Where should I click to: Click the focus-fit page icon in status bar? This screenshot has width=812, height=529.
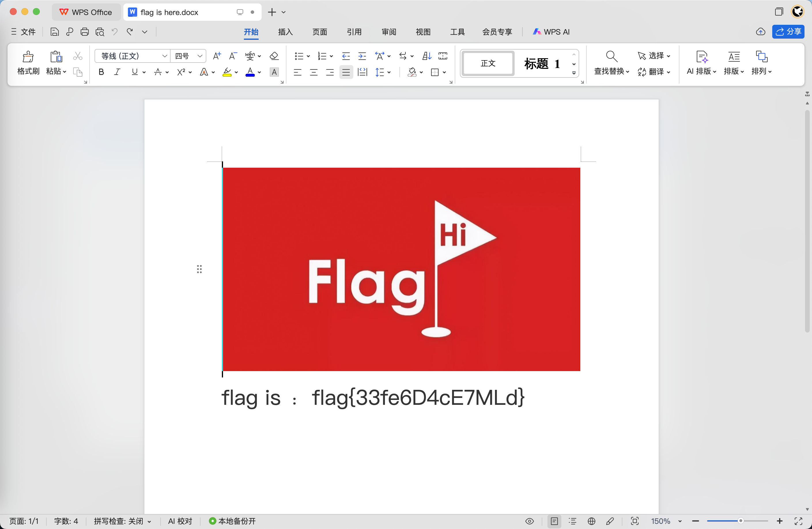point(635,521)
